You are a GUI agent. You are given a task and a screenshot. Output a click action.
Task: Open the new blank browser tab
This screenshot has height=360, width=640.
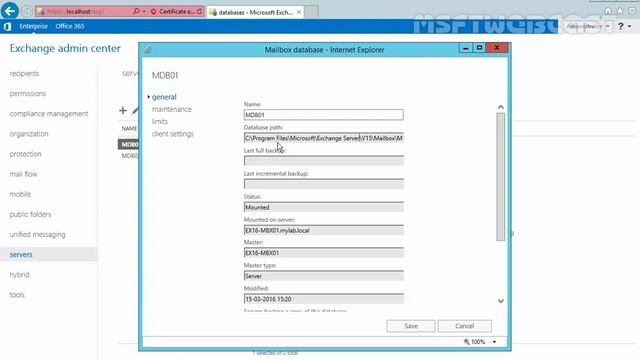[312, 12]
